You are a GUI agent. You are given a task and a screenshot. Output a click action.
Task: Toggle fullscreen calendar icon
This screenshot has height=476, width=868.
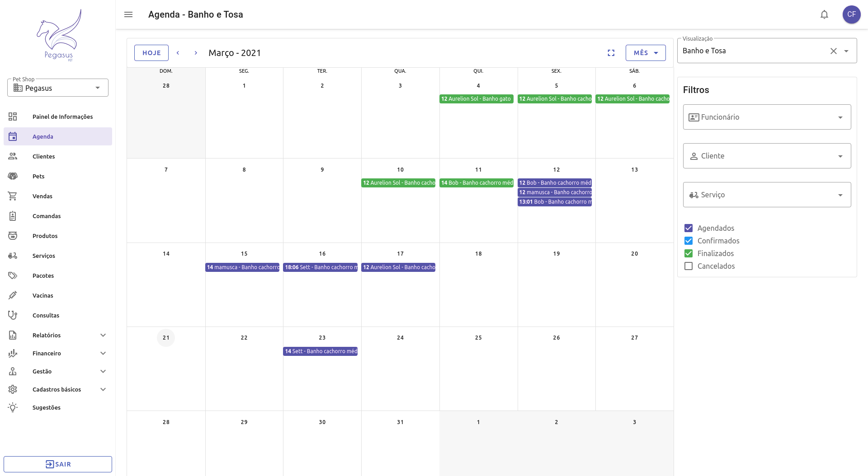click(x=611, y=53)
